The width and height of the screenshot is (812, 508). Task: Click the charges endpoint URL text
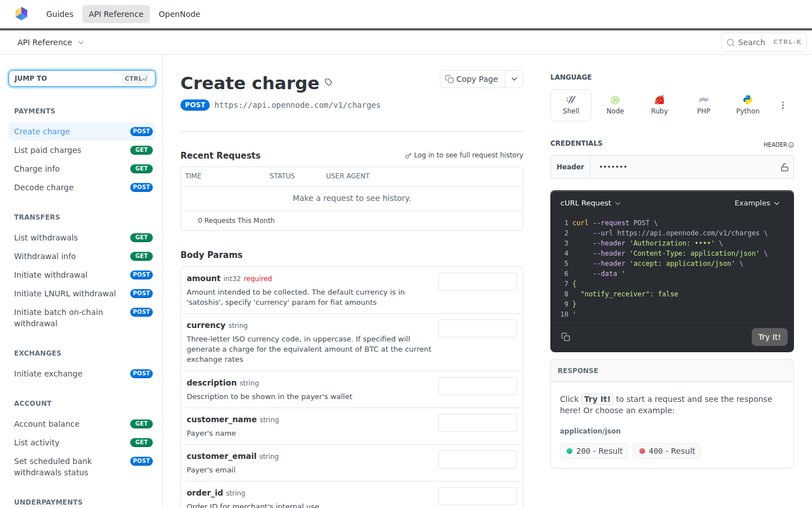pos(297,105)
